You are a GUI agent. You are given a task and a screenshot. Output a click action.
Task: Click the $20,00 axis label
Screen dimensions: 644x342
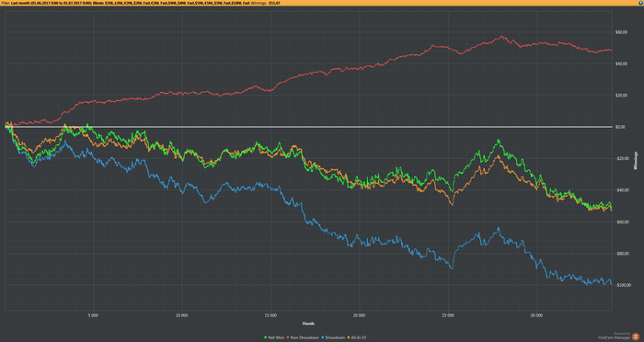pyautogui.click(x=621, y=96)
